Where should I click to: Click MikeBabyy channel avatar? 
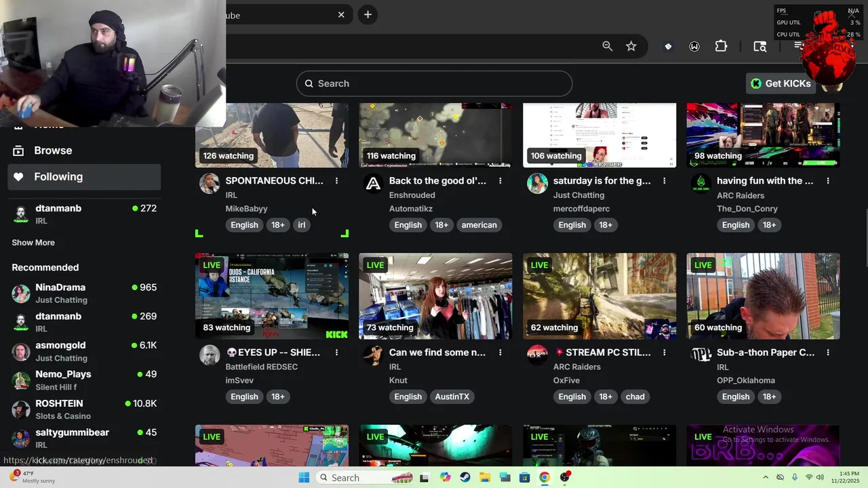tap(210, 184)
